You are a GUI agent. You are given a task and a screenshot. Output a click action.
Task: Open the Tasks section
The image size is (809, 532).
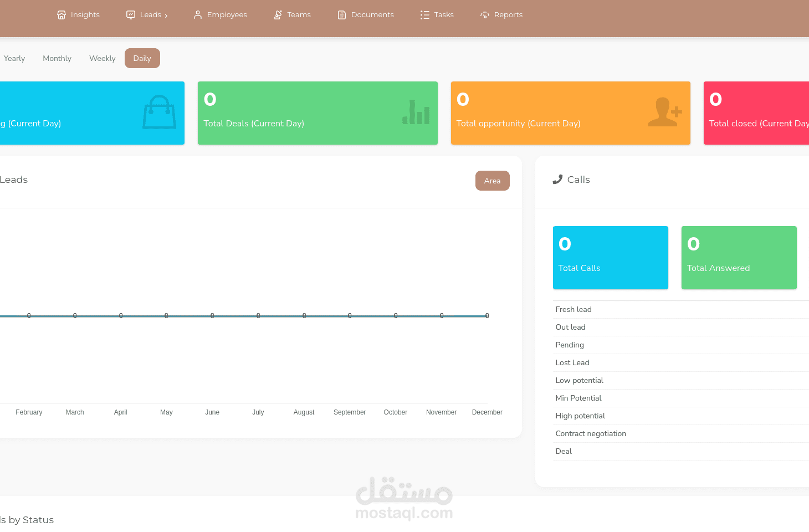(x=437, y=15)
